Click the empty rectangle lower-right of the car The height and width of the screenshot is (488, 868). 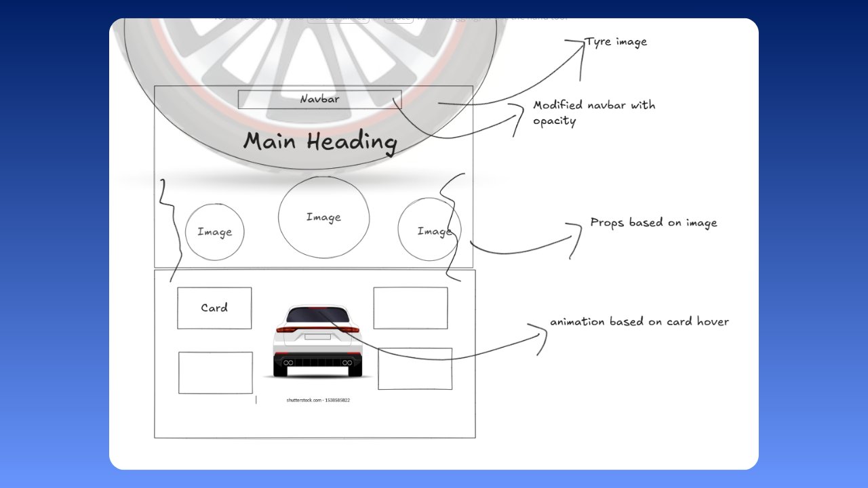415,369
